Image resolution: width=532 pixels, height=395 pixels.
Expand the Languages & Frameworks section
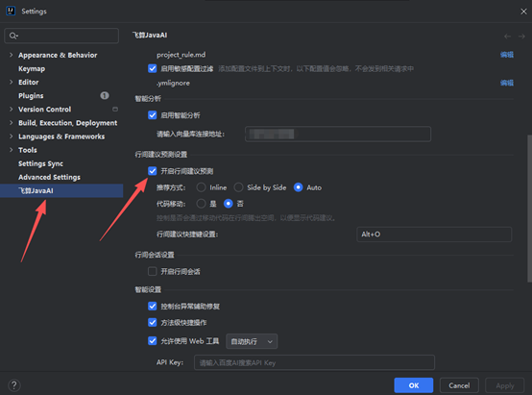(12, 136)
